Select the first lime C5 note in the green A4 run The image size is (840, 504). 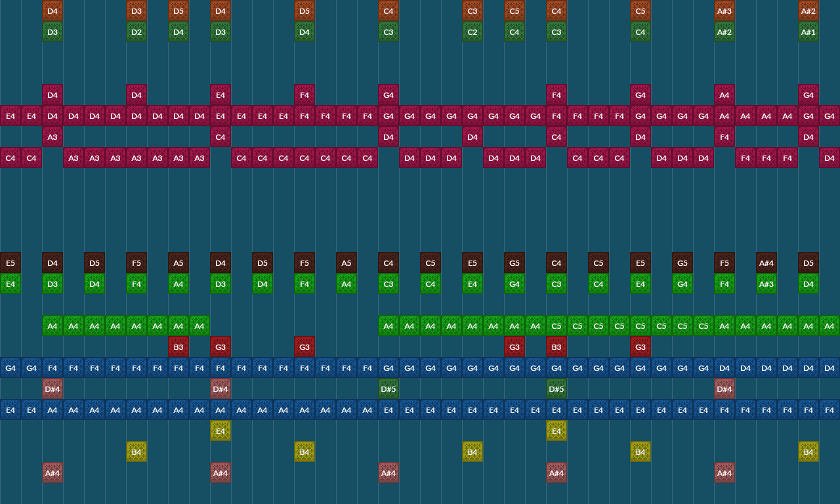556,325
